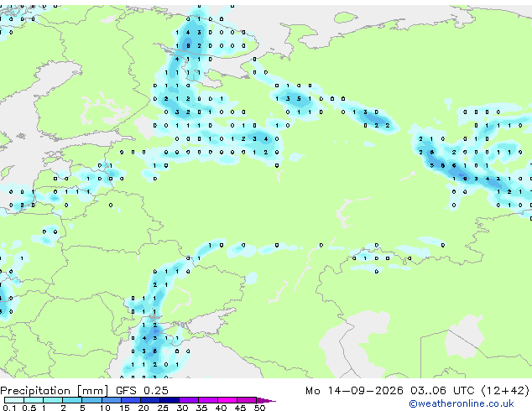The width and height of the screenshot is (532, 411).
Task: Click the '(12+42)' forecast offset text
Action: pos(505,391)
